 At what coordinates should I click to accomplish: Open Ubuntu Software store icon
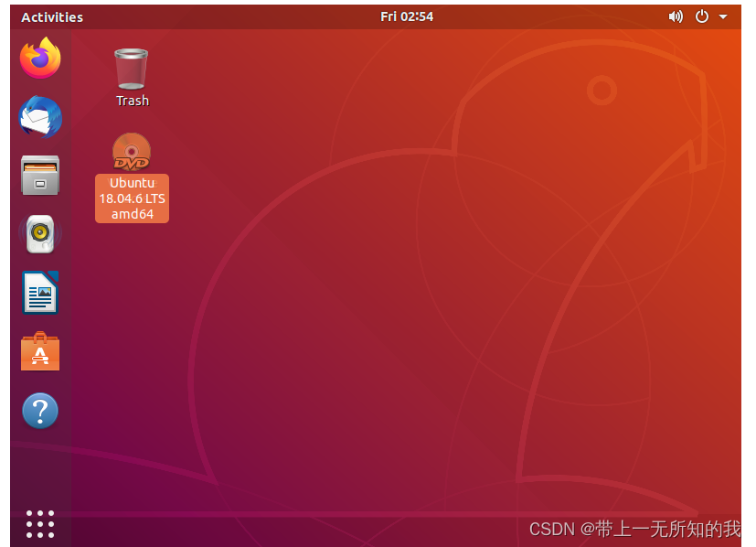click(40, 351)
